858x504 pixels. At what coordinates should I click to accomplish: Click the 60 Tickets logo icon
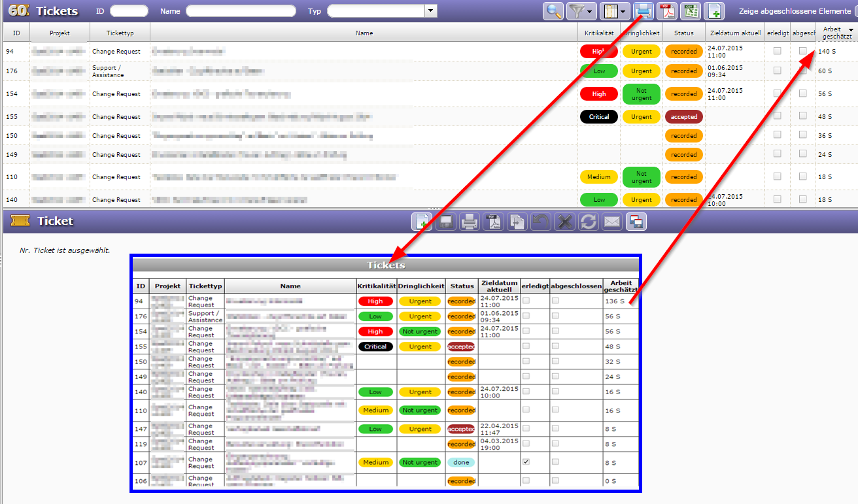coord(18,11)
